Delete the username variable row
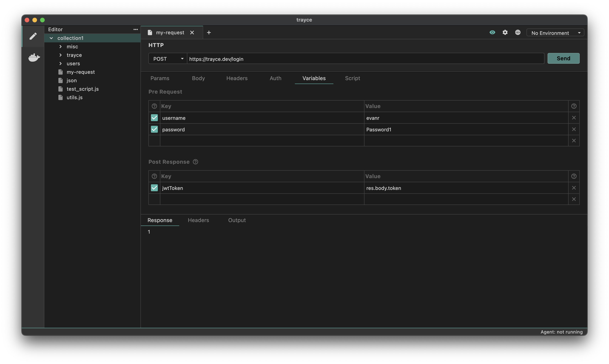609x364 pixels. [574, 118]
